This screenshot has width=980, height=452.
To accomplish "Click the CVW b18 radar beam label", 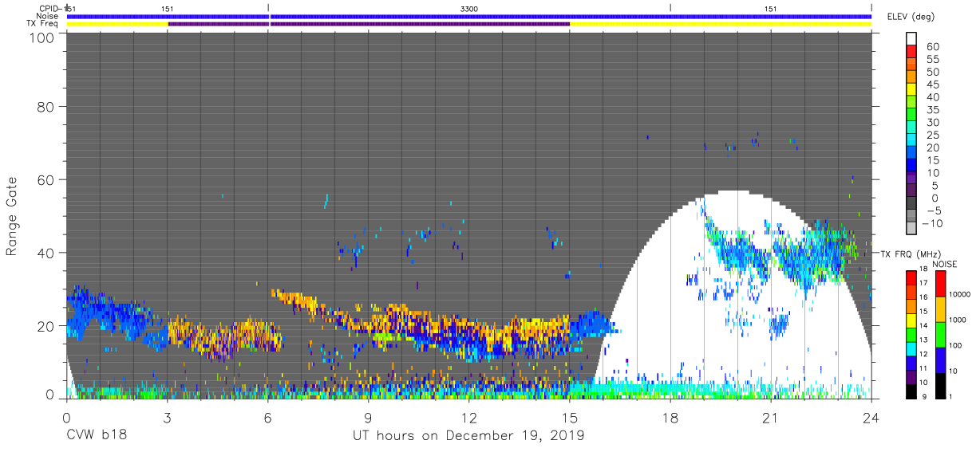I will [x=96, y=435].
